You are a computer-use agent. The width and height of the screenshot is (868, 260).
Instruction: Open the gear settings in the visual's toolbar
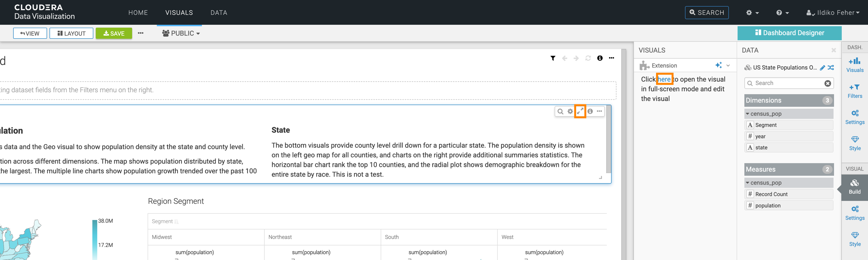pyautogui.click(x=570, y=111)
